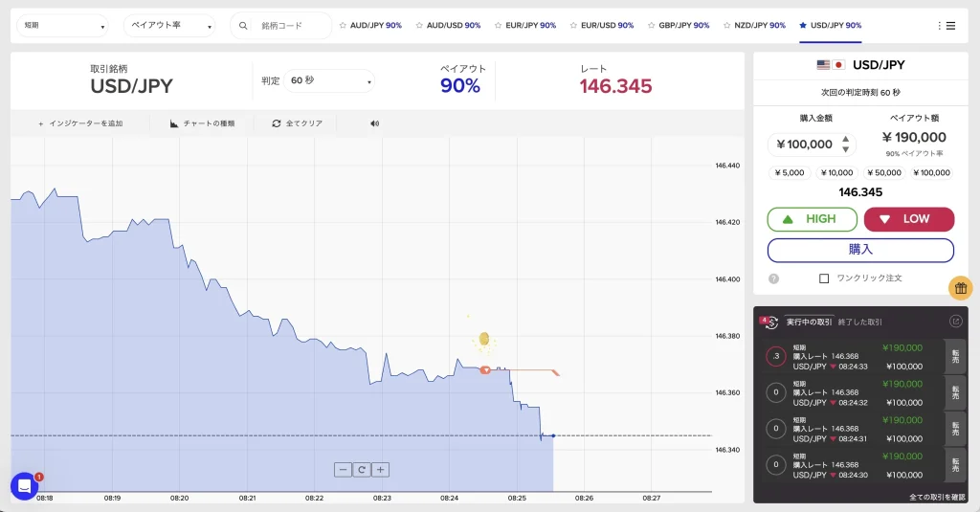Switch to the 終了した取引 tab
The width and height of the screenshot is (980, 512).
point(859,323)
